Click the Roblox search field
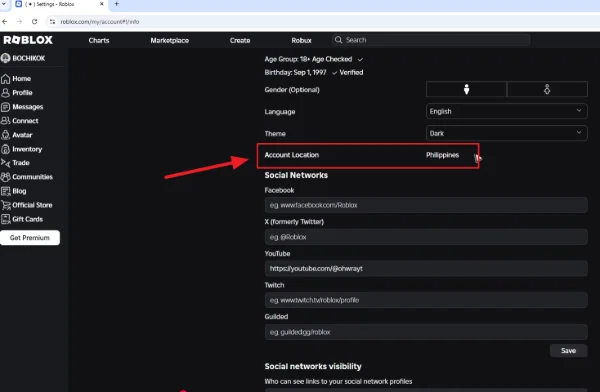 coord(431,40)
